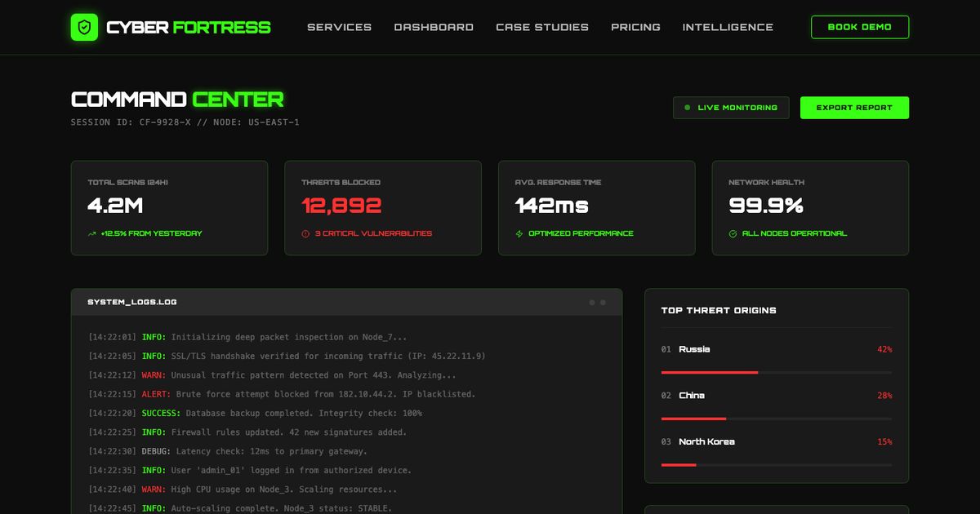This screenshot has height=514, width=980.
Task: Select the WARN unusual traffic Port 443 line
Action: tap(272, 375)
